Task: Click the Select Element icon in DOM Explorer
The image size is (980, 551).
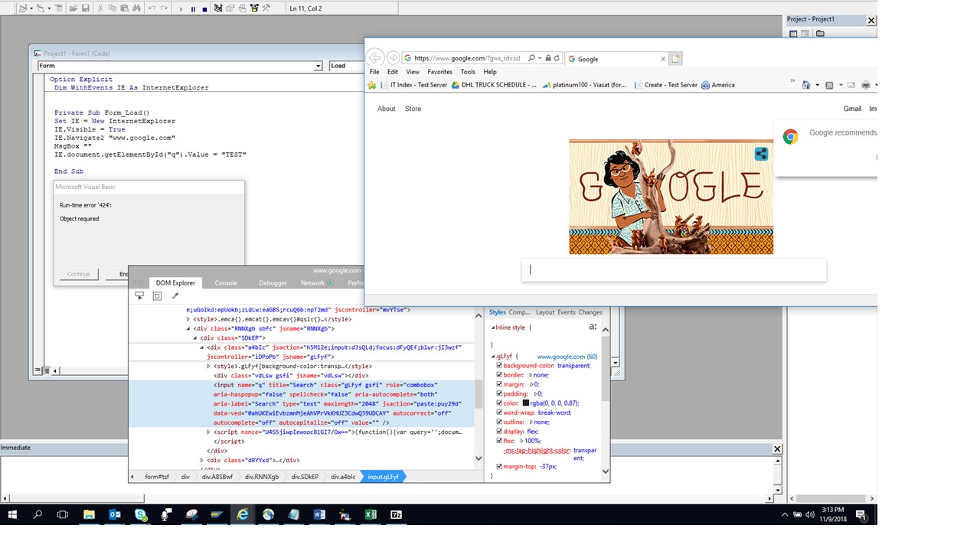Action: pos(139,296)
